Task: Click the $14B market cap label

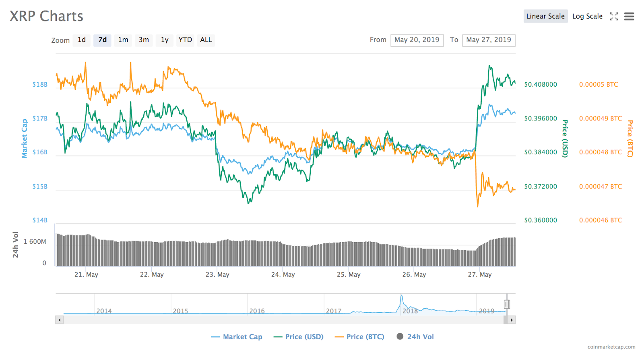Action: pyautogui.click(x=40, y=220)
